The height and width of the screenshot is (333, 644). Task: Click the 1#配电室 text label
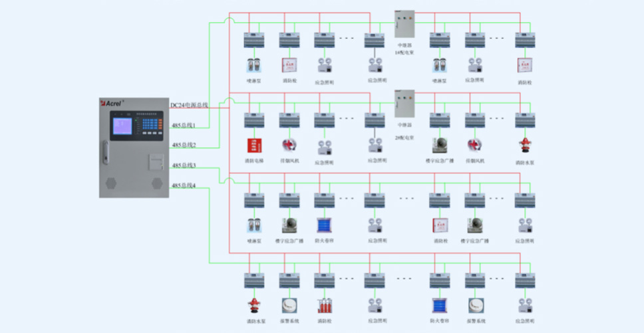(404, 53)
